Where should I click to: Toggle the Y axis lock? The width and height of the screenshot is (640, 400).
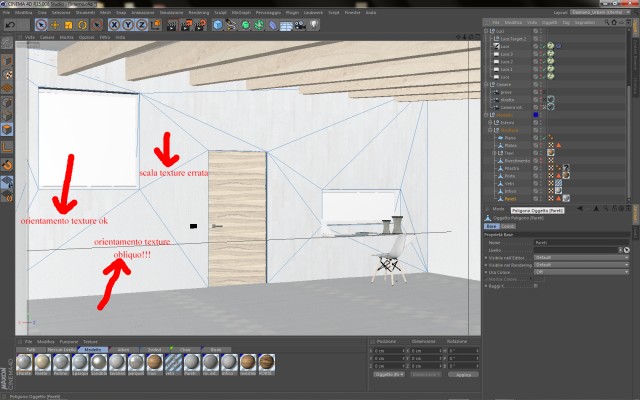pyautogui.click(x=128, y=25)
